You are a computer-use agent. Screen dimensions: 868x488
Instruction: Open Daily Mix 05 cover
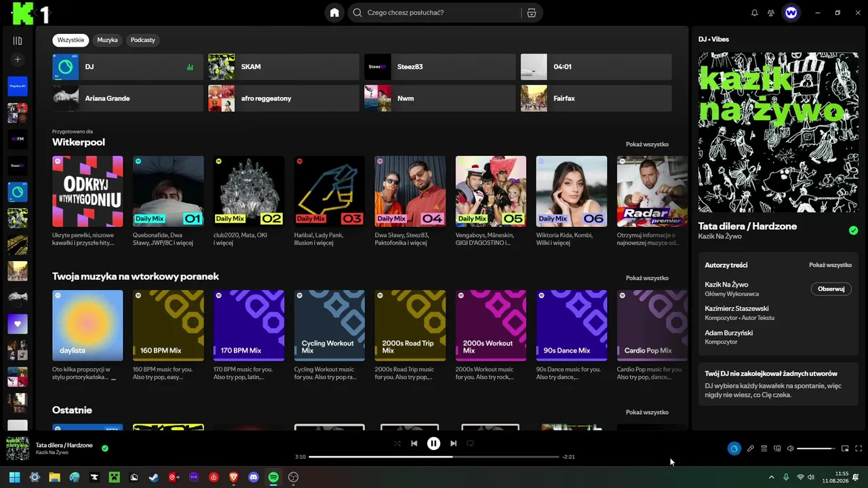[x=491, y=191]
